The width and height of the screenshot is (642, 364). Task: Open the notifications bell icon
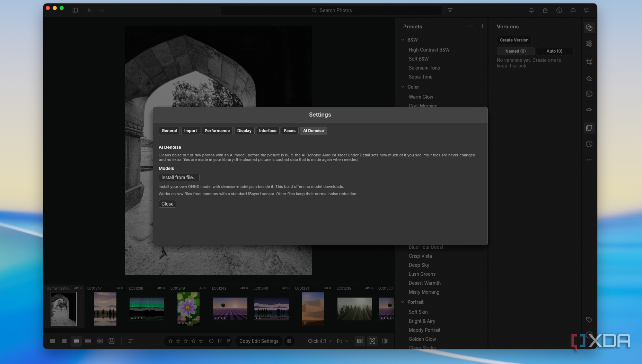click(x=531, y=10)
